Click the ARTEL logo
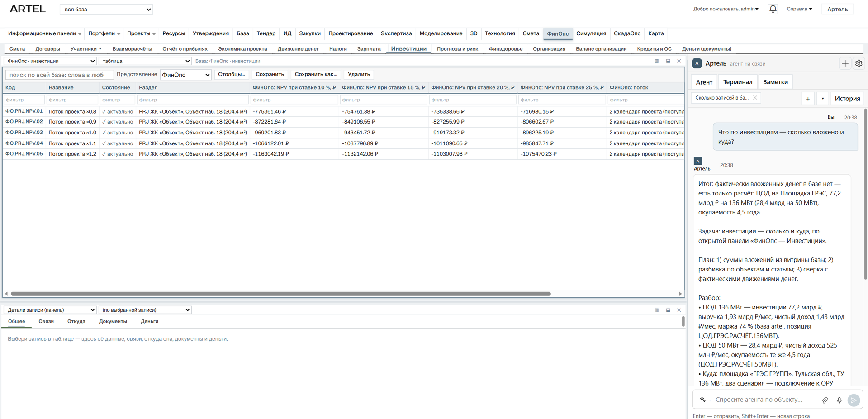Image resolution: width=868 pixels, height=419 pixels. [28, 9]
